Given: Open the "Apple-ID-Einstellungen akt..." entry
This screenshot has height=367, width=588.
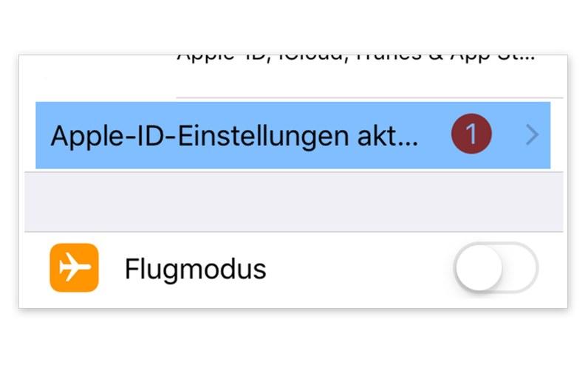Looking at the screenshot, I should (234, 136).
